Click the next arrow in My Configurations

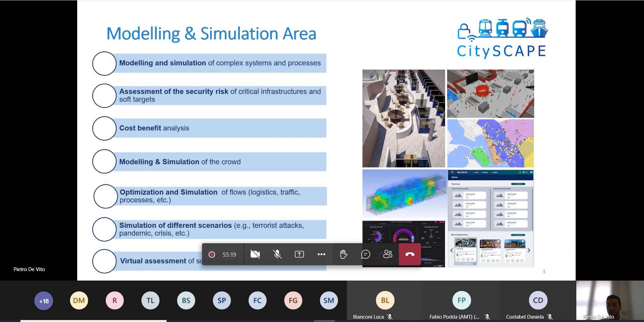529,250
